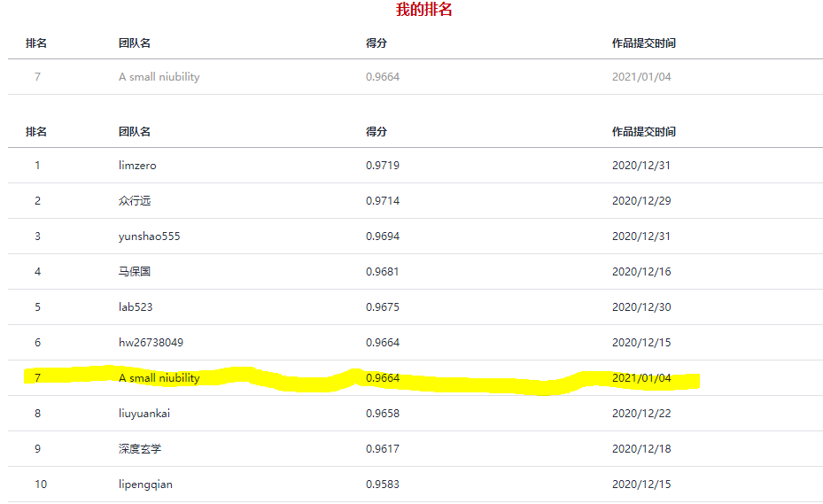The height and width of the screenshot is (504, 823).
Task: Select team name "yunshao555"
Action: pos(149,236)
